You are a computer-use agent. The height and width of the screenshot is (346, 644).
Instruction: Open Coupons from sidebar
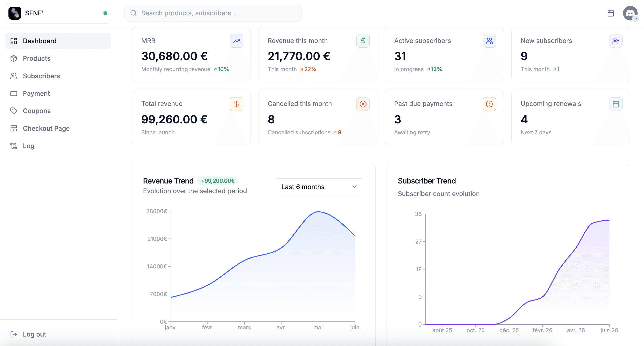pyautogui.click(x=58, y=111)
